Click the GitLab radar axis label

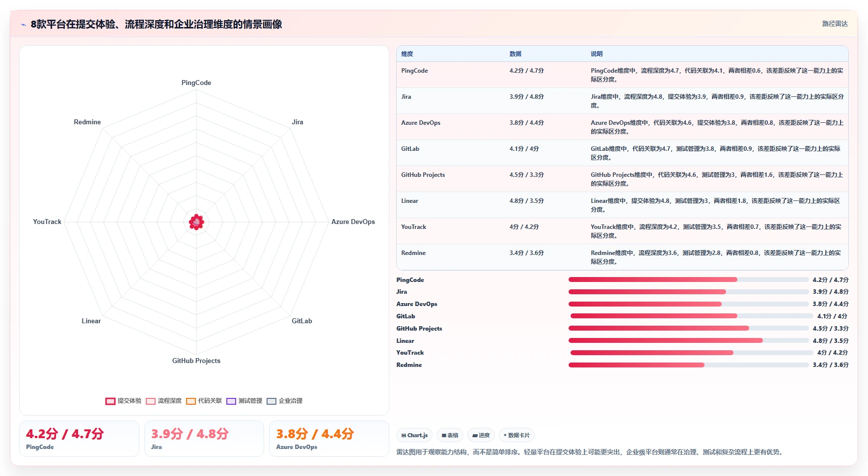coord(302,321)
